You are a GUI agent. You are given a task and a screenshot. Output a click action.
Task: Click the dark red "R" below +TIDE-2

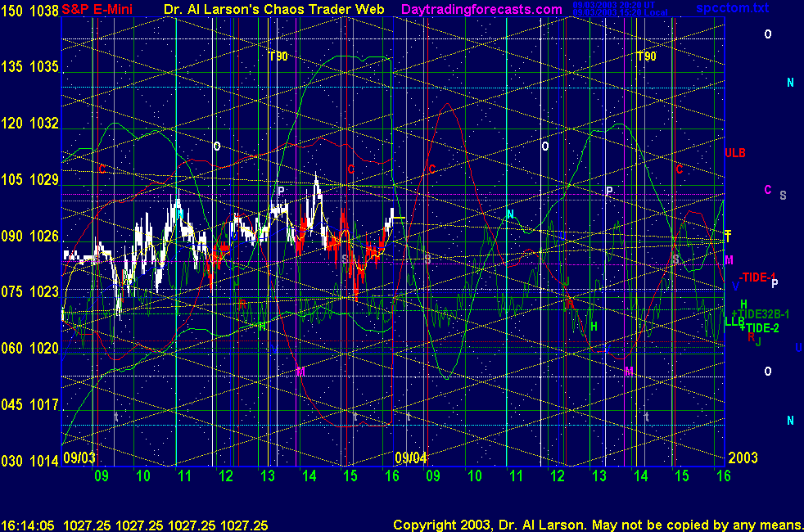[751, 336]
